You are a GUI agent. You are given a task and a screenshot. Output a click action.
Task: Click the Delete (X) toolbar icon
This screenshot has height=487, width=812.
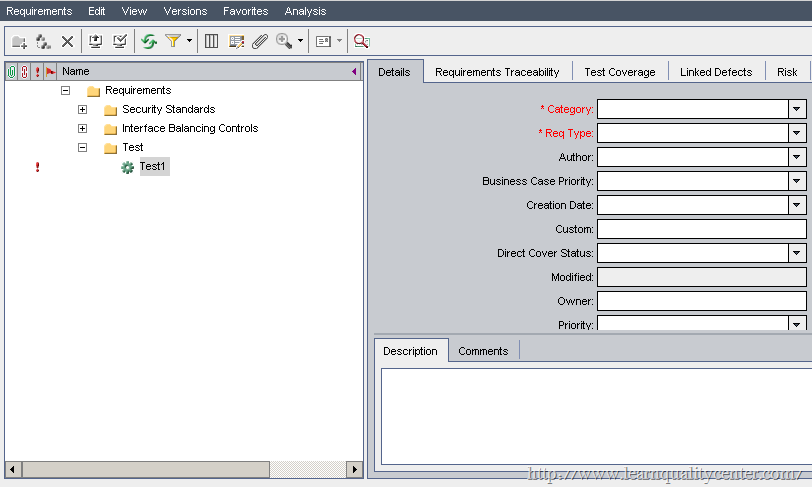point(67,41)
